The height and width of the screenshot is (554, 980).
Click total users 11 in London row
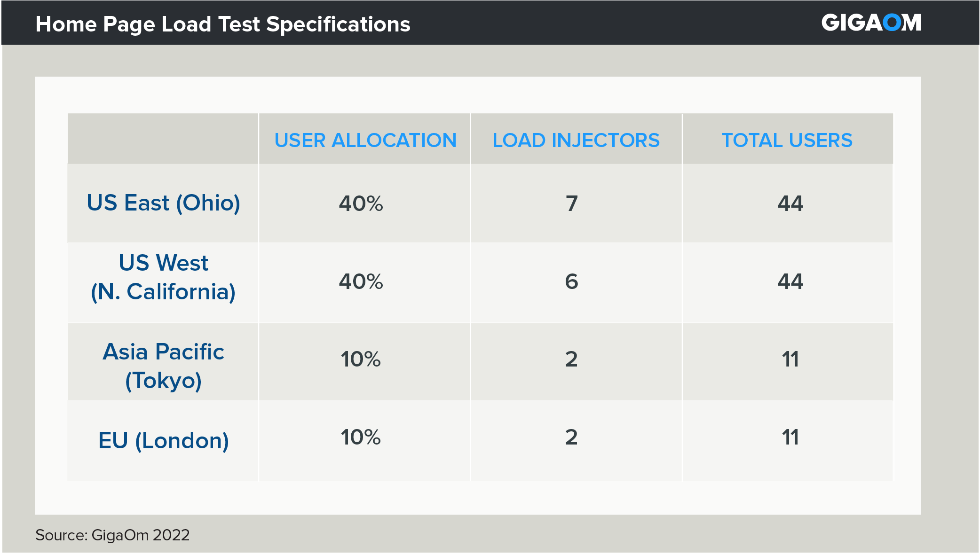(790, 437)
